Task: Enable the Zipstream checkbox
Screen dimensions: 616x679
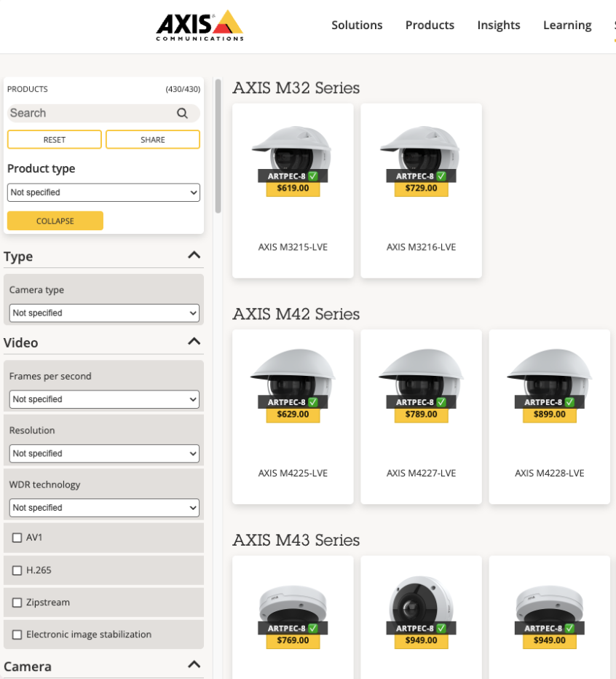Action: point(17,603)
